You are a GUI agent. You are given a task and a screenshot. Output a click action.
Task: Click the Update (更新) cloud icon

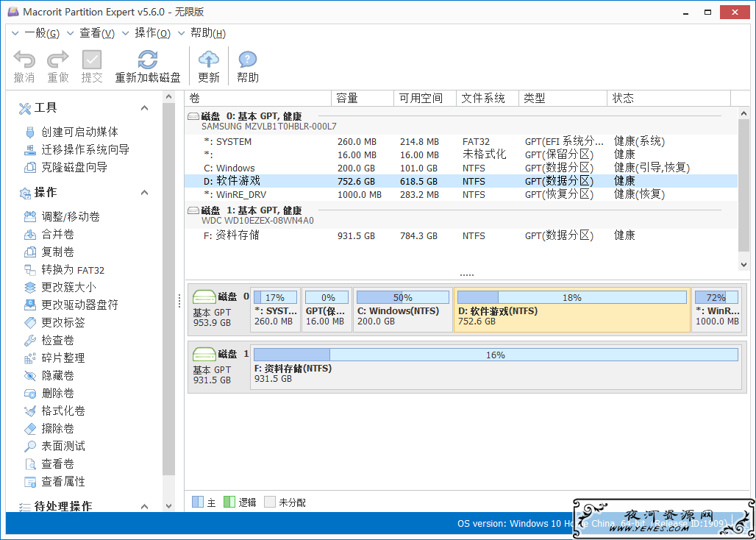pos(208,60)
